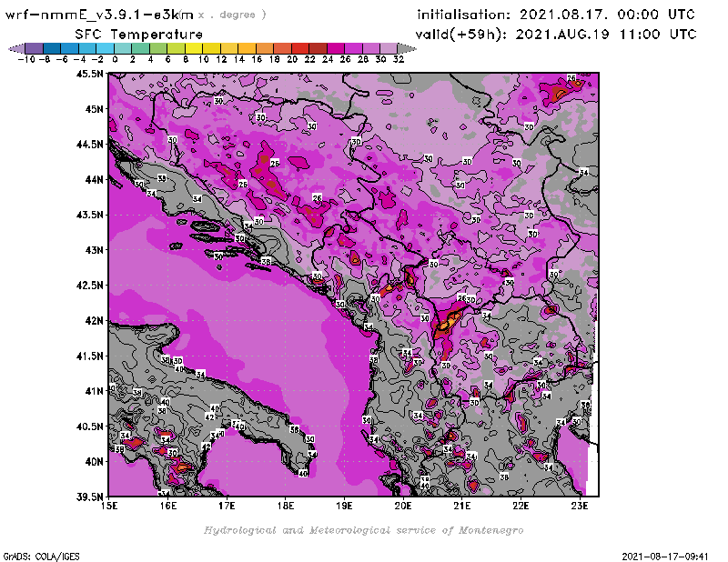Image resolution: width=728 pixels, height=562 pixels.
Task: Click the 44.5N latitude axis label
Action: click(x=89, y=145)
